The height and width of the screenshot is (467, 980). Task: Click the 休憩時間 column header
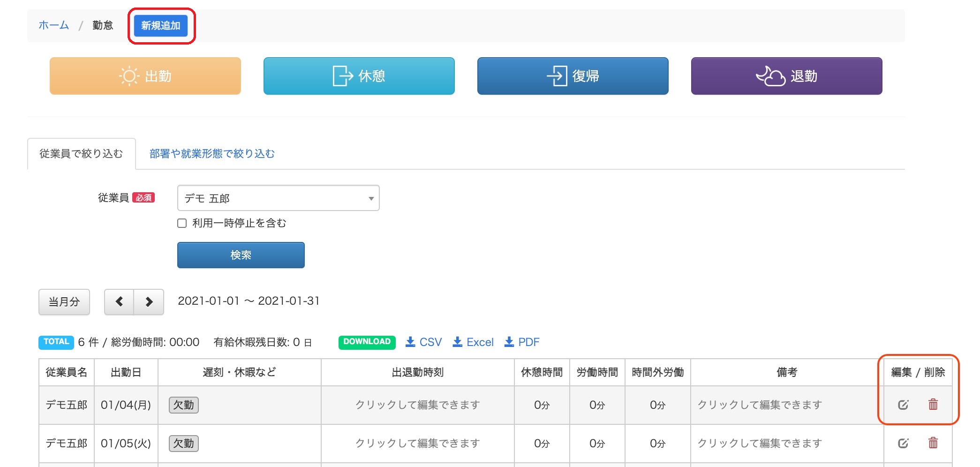coord(542,372)
